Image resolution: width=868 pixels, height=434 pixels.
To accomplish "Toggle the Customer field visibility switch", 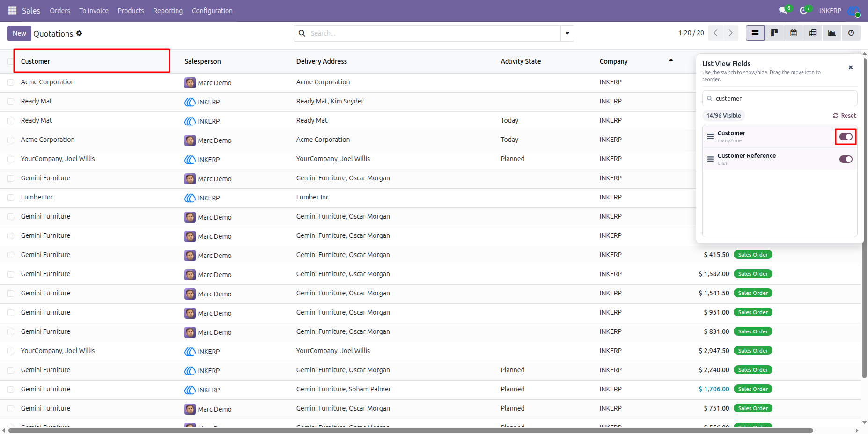I will click(846, 137).
